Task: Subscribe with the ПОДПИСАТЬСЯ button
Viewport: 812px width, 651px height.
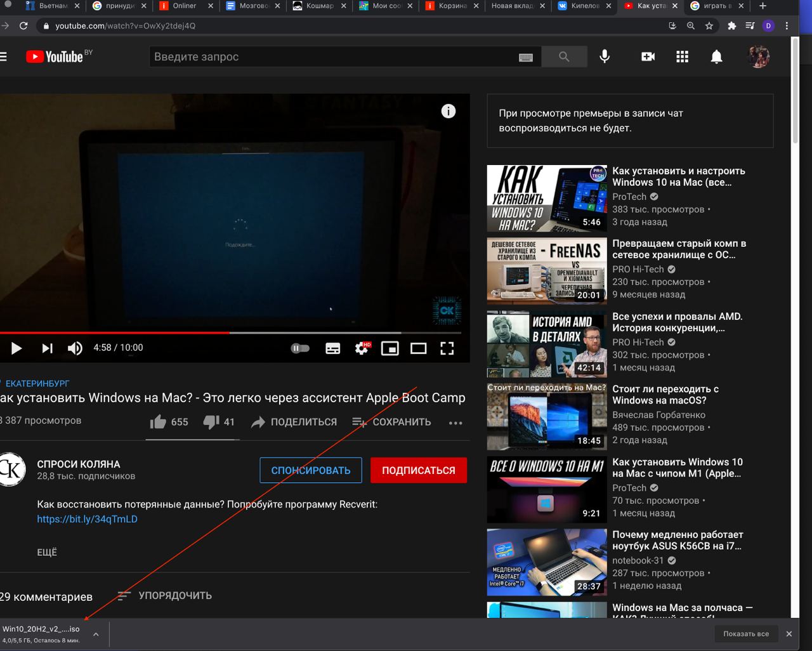Action: pyautogui.click(x=419, y=470)
